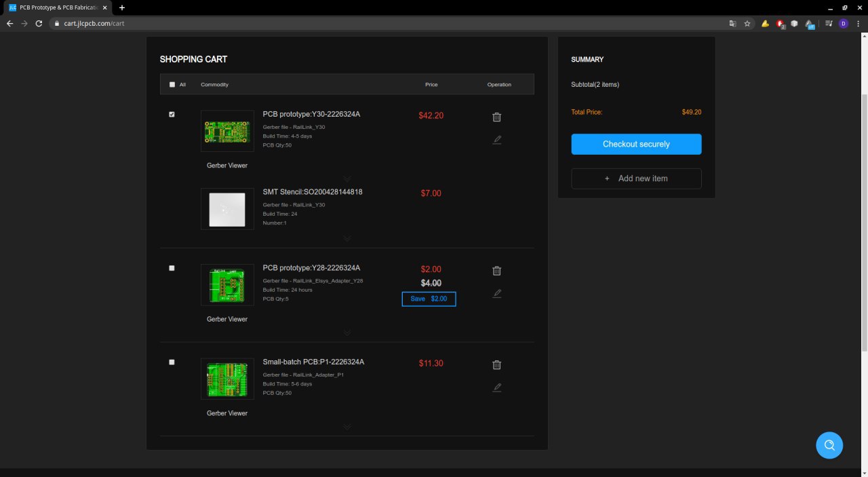Screen dimensions: 868x477
Task: Open the SMT Stencil thumbnail image
Action: (227, 209)
